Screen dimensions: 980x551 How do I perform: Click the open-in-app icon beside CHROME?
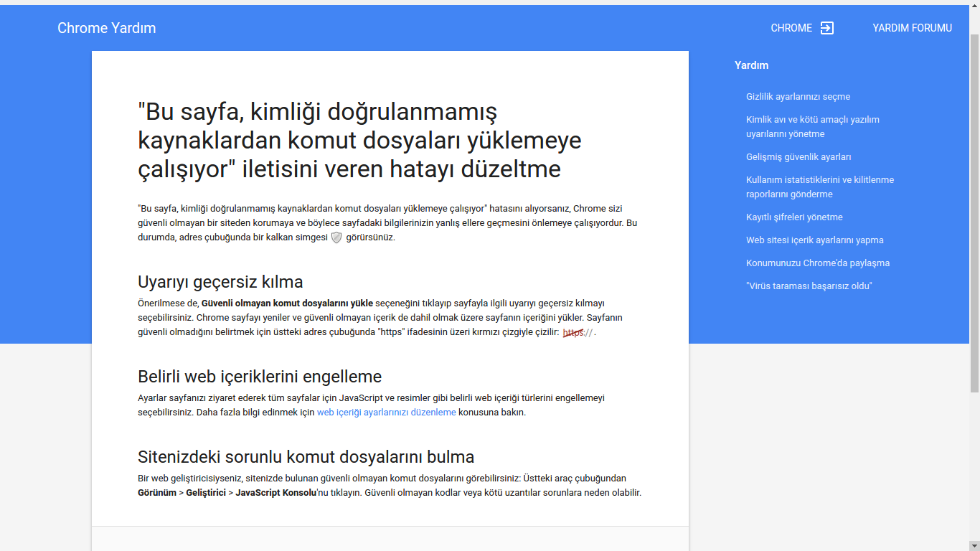coord(827,28)
